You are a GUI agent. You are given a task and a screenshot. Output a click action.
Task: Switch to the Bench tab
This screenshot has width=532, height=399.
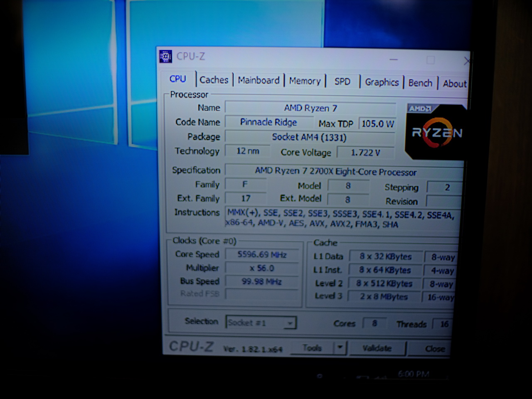pos(420,83)
